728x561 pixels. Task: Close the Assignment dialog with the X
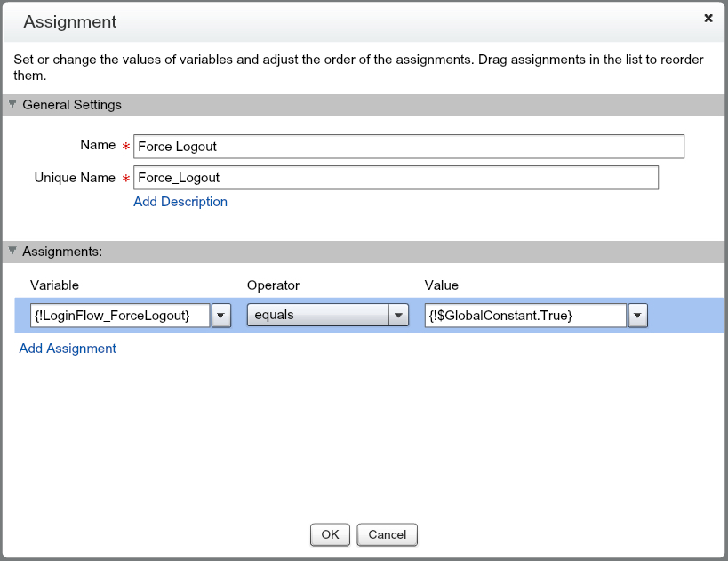click(x=708, y=18)
